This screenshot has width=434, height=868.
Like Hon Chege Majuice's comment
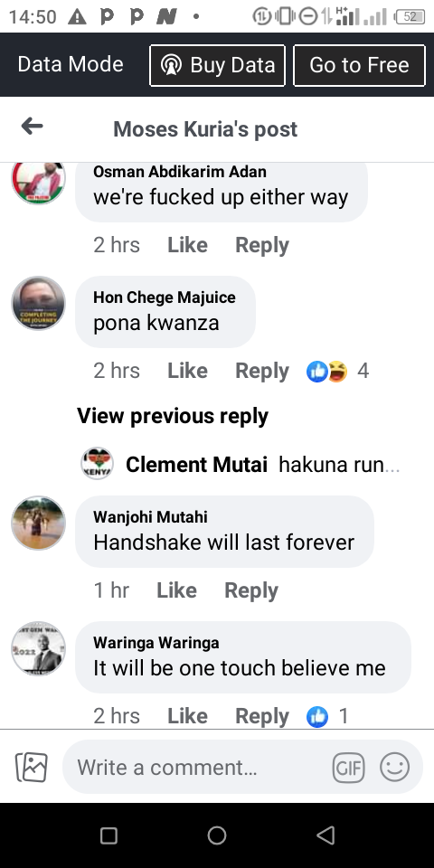click(188, 371)
